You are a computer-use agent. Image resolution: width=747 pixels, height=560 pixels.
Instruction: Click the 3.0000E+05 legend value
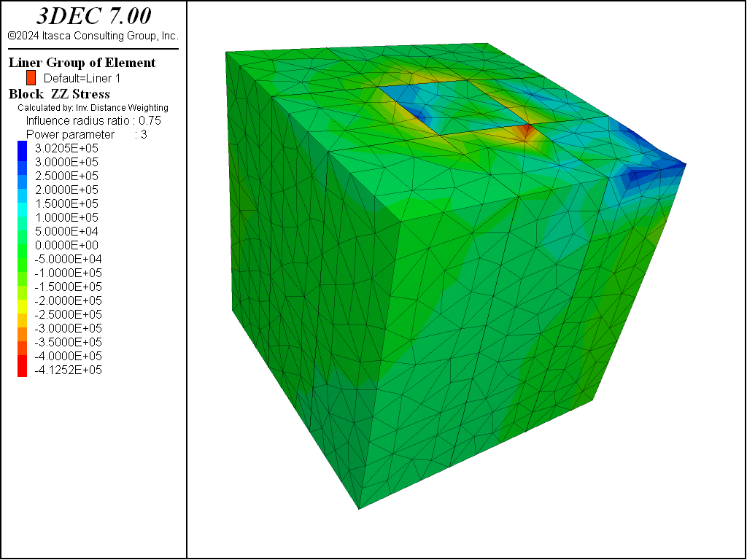click(66, 162)
